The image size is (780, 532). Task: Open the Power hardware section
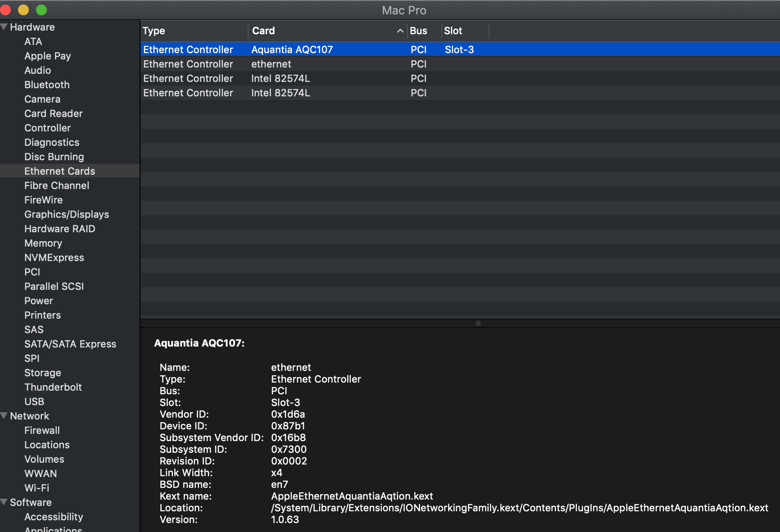39,301
